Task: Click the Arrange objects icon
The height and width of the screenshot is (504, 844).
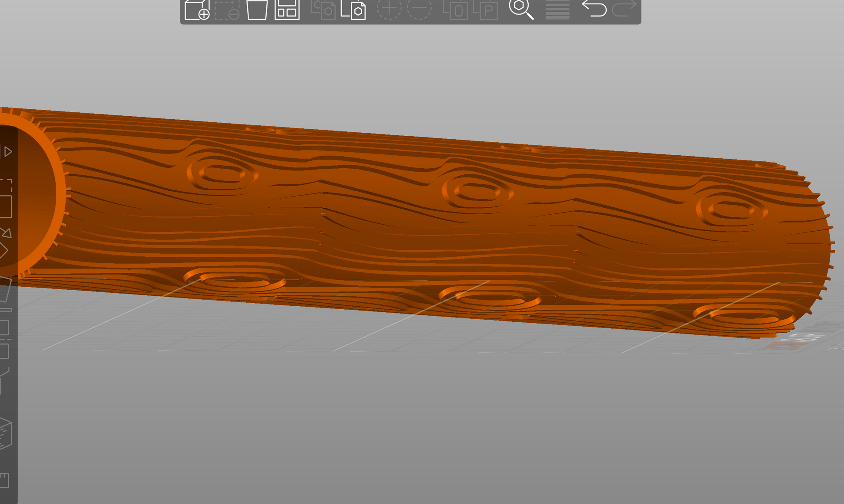Action: tap(287, 10)
